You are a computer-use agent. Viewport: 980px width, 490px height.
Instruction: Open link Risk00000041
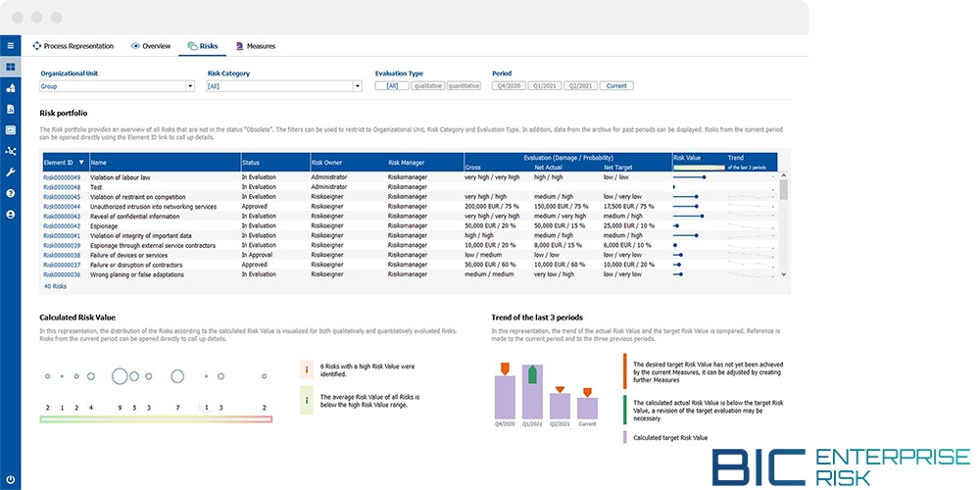point(62,235)
